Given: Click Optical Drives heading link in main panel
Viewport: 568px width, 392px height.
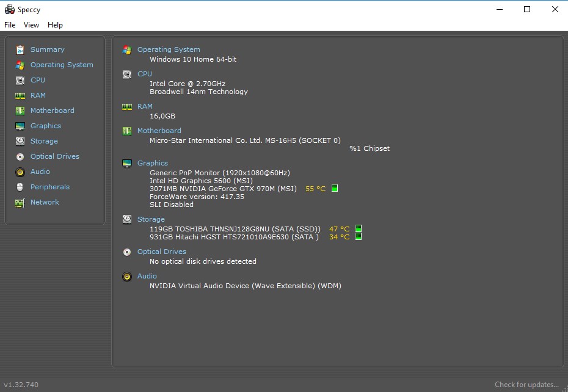Looking at the screenshot, I should 162,252.
